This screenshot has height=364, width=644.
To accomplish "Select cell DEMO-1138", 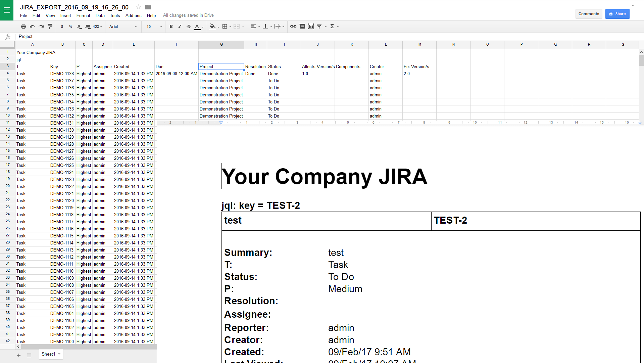I will 62,74.
